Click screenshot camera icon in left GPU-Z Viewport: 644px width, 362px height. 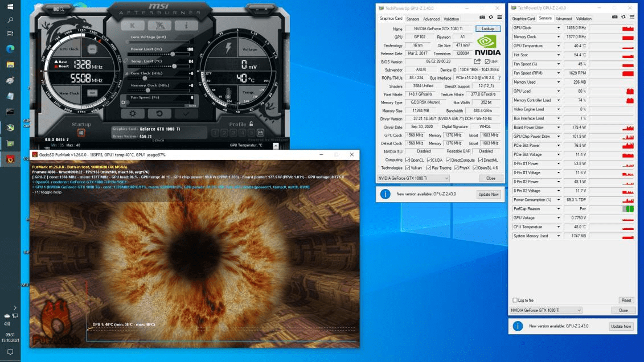point(482,17)
